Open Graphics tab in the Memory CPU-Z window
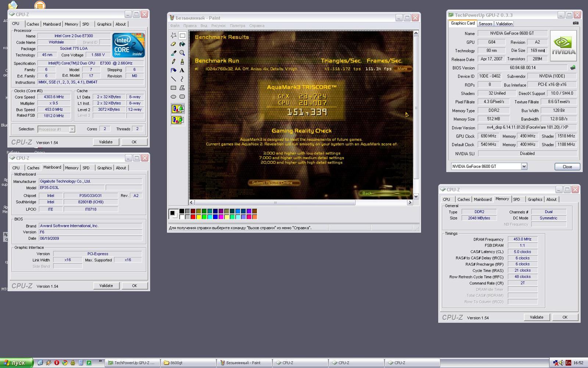The image size is (588, 368). (x=535, y=199)
